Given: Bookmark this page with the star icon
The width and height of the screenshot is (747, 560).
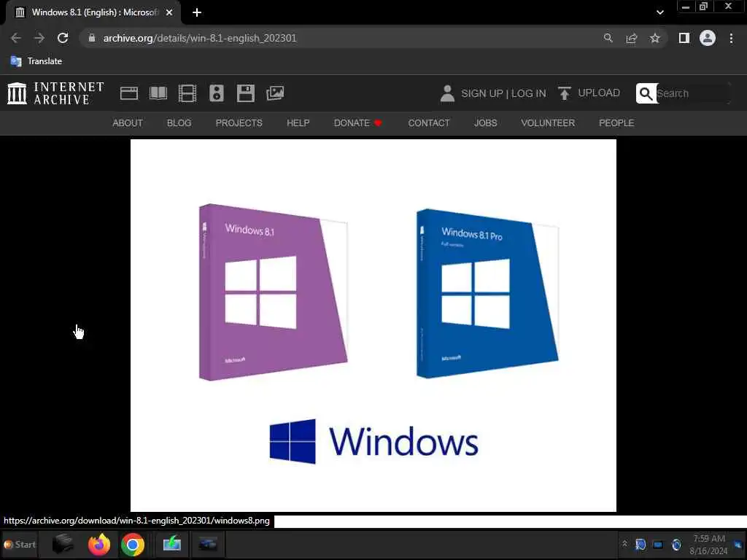Looking at the screenshot, I should [655, 38].
